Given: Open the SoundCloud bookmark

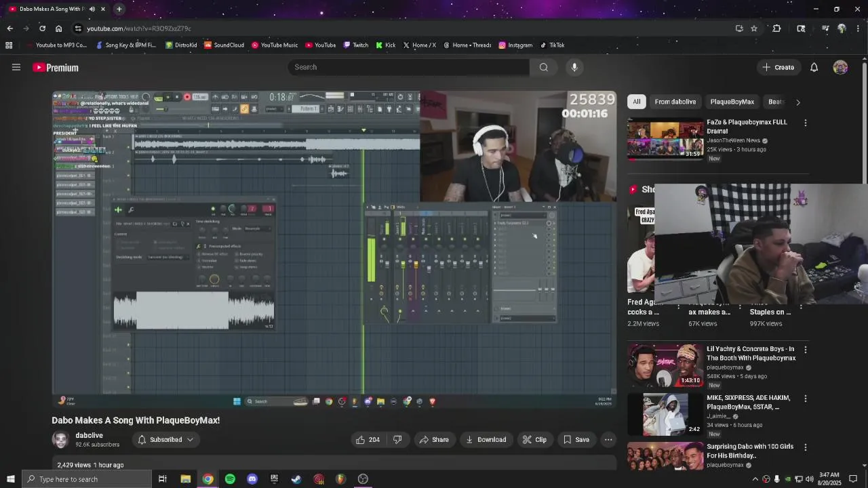Looking at the screenshot, I should pyautogui.click(x=224, y=45).
